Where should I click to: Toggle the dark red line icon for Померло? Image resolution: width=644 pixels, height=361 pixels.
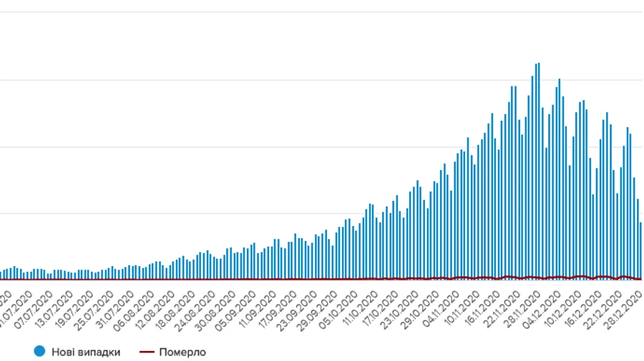(x=146, y=351)
